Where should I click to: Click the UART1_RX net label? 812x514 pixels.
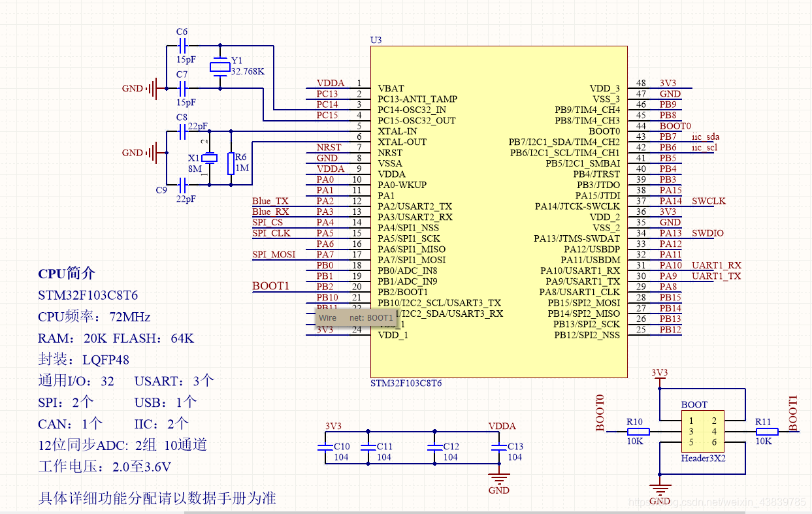click(717, 265)
